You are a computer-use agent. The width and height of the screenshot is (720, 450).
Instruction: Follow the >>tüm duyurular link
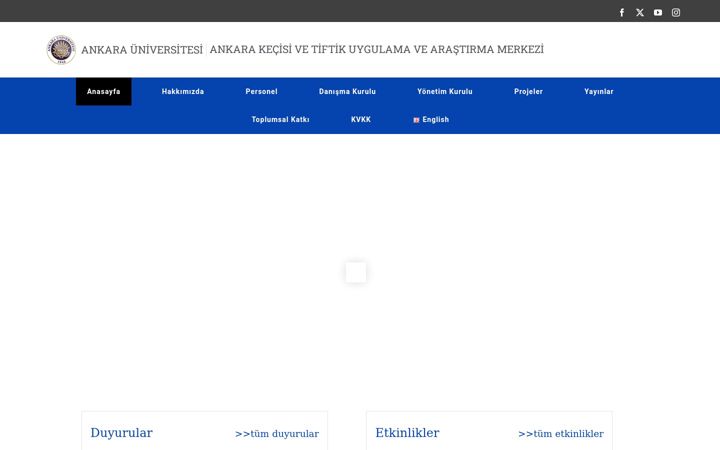[277, 433]
